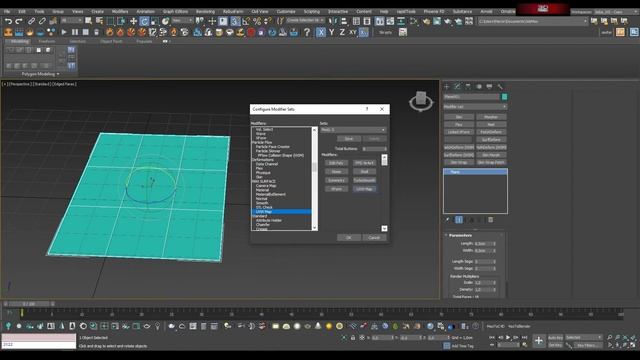
Task: Open the Modifier List dropdown
Action: [x=475, y=107]
